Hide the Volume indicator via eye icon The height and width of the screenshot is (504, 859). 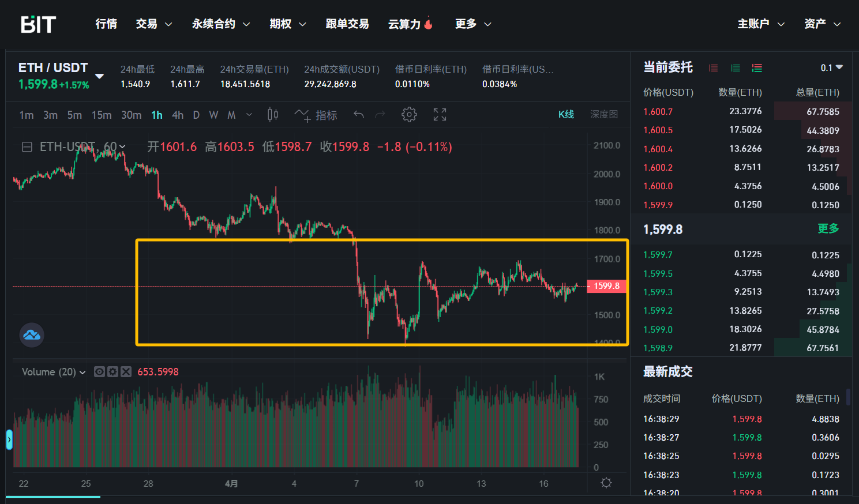pyautogui.click(x=99, y=372)
